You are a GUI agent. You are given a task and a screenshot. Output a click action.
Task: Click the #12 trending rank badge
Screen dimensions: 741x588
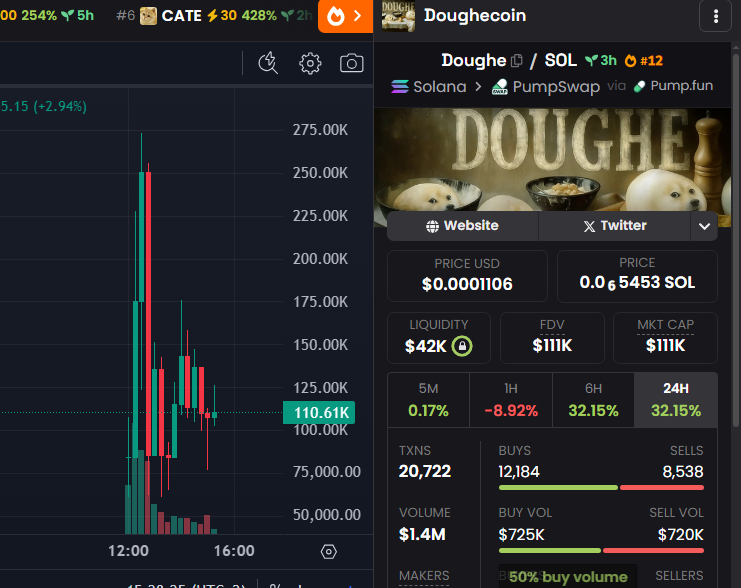(644, 61)
